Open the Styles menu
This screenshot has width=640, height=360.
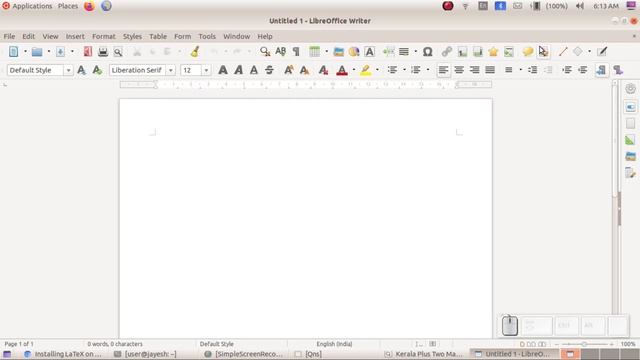click(132, 36)
